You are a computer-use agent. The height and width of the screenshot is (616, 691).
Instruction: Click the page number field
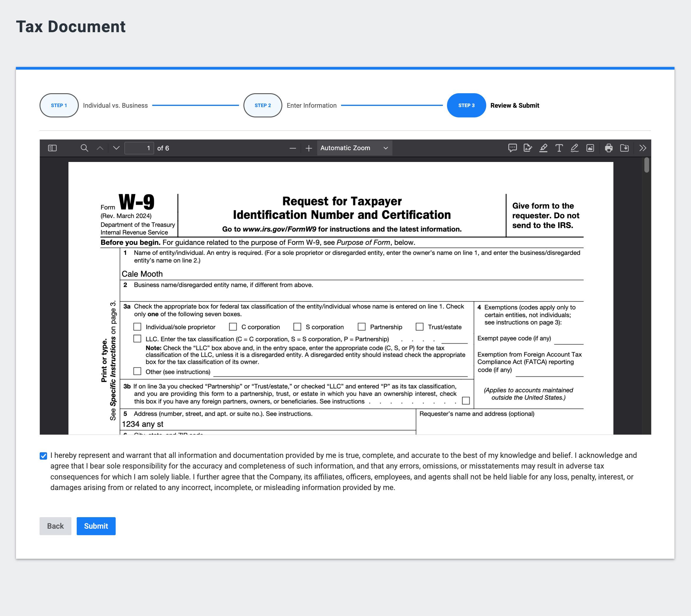coord(139,148)
